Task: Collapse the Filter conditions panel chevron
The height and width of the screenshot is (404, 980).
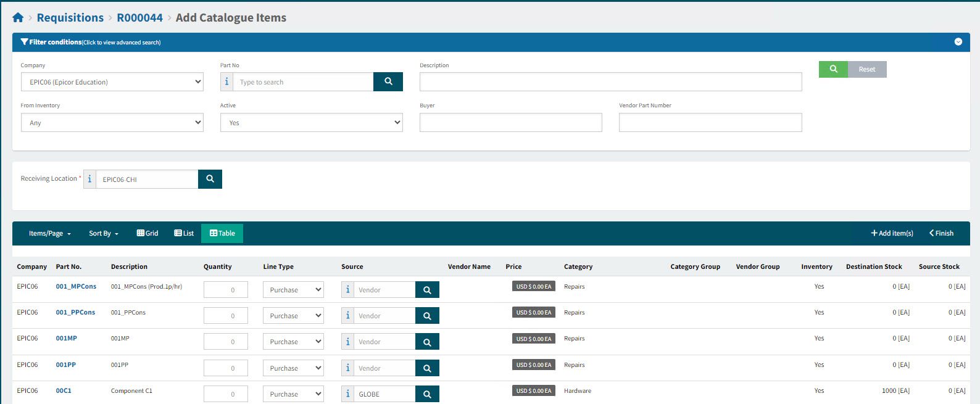Action: (x=958, y=42)
